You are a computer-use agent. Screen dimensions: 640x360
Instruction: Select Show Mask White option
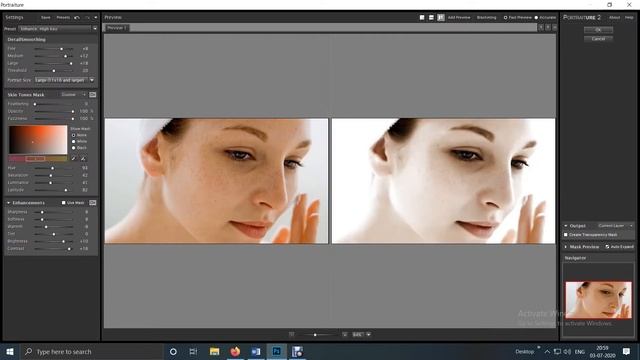tap(73, 141)
